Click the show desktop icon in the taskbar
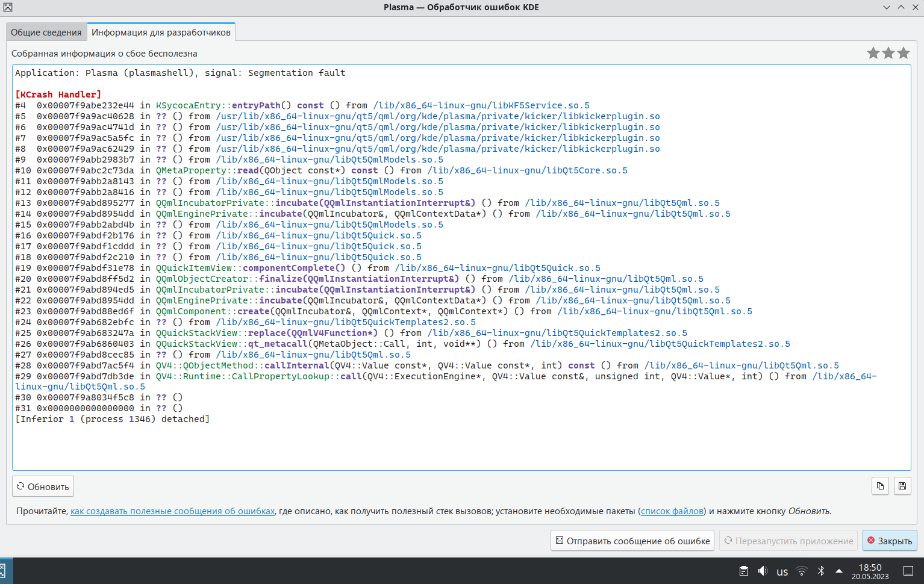924x584 pixels. click(x=908, y=571)
